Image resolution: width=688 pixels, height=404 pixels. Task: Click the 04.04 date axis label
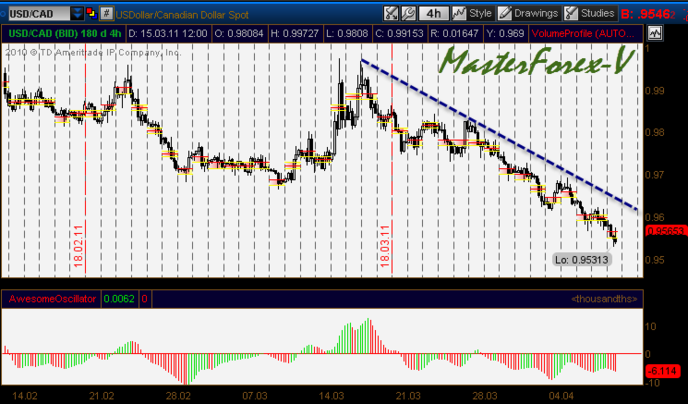point(561,396)
